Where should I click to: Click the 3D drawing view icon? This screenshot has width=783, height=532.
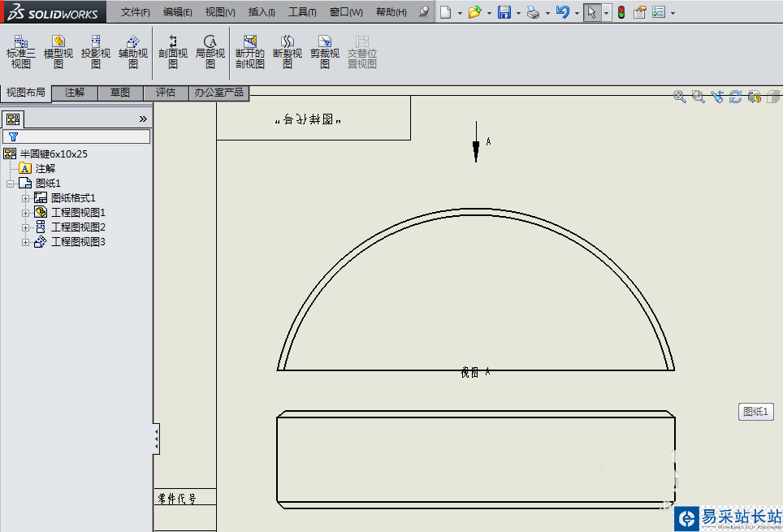pyautogui.click(x=754, y=97)
